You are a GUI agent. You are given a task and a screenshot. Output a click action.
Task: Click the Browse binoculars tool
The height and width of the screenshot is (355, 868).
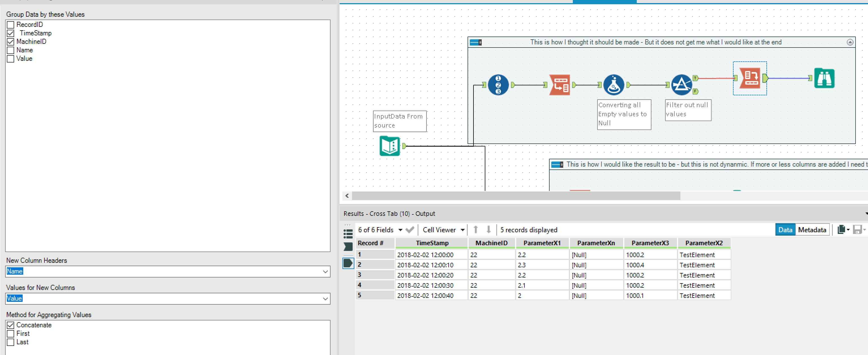(824, 78)
